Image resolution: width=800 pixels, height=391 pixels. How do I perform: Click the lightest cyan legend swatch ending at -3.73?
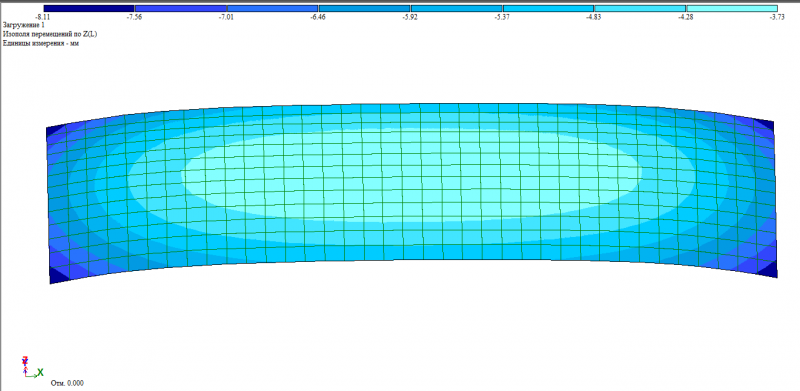pyautogui.click(x=732, y=8)
